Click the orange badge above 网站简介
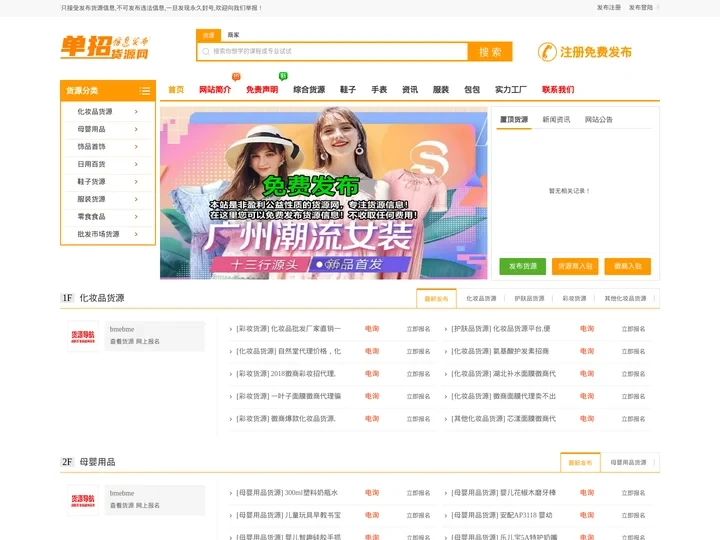 click(236, 76)
